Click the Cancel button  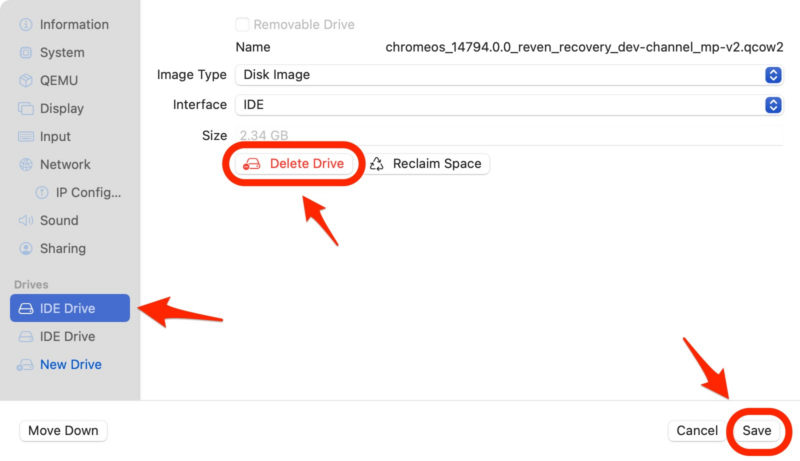697,431
